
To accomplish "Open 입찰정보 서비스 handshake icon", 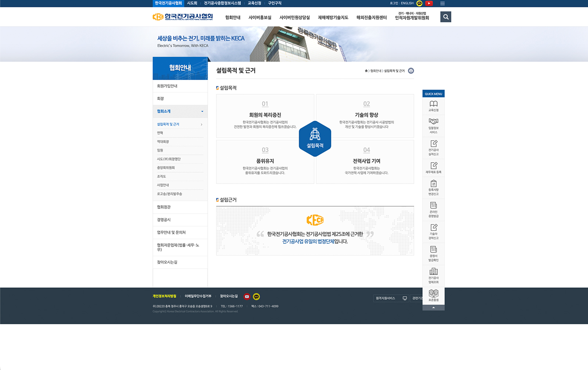I will 433,126.
